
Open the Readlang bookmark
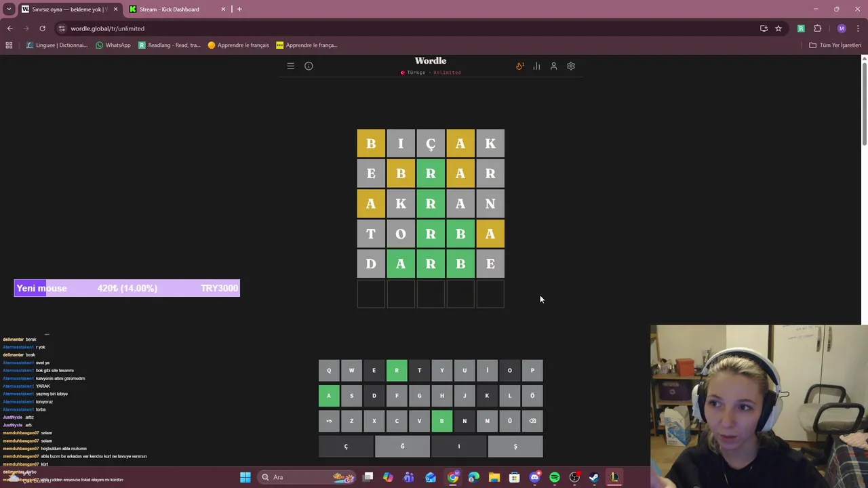(170, 45)
